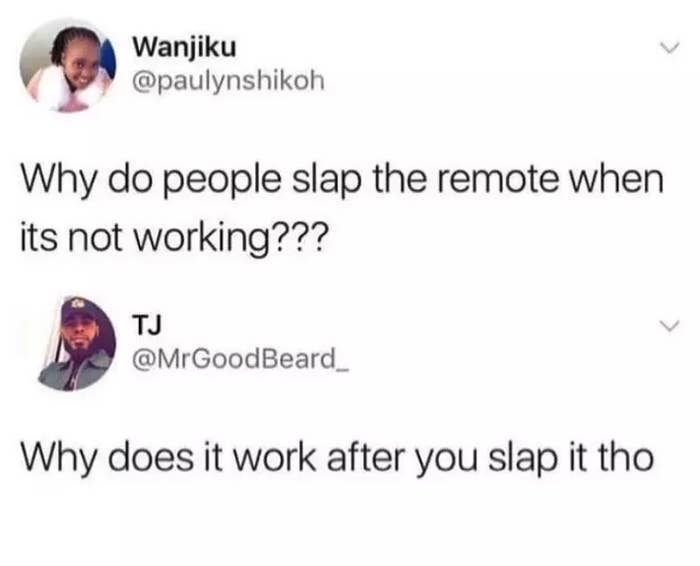This screenshot has width=700, height=566.
Task: Visit the Wanjiku display name link
Action: coord(184,47)
